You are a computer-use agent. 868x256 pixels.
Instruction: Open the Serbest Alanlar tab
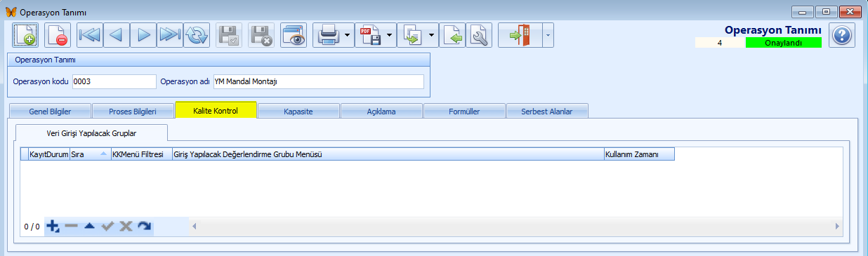pos(547,111)
